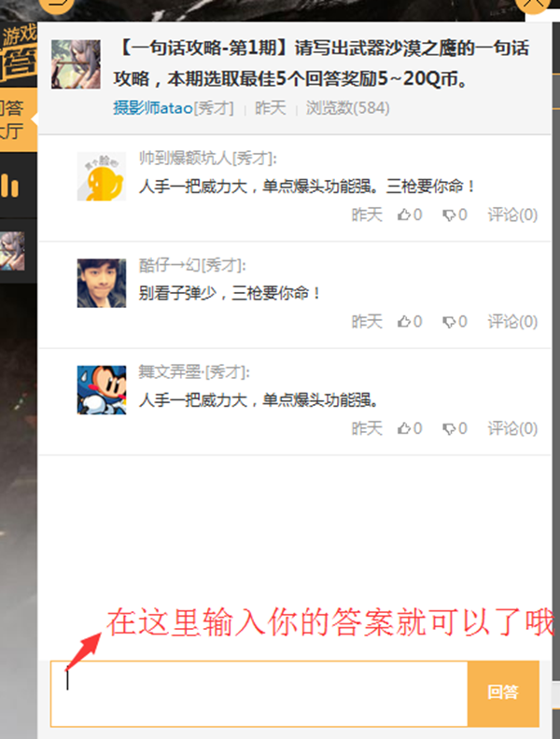The height and width of the screenshot is (739, 560).
Task: Close the question popup with the X button
Action: click(533, 4)
